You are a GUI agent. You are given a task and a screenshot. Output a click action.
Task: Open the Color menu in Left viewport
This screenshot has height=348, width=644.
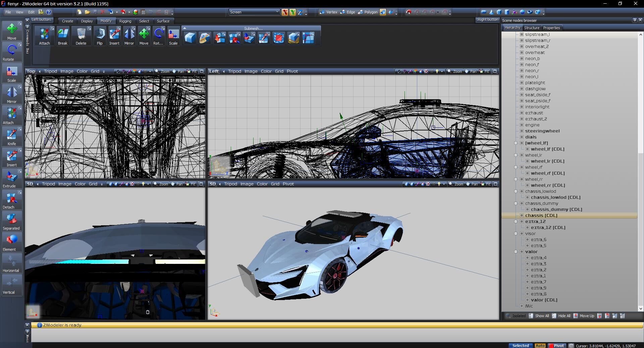[266, 71]
